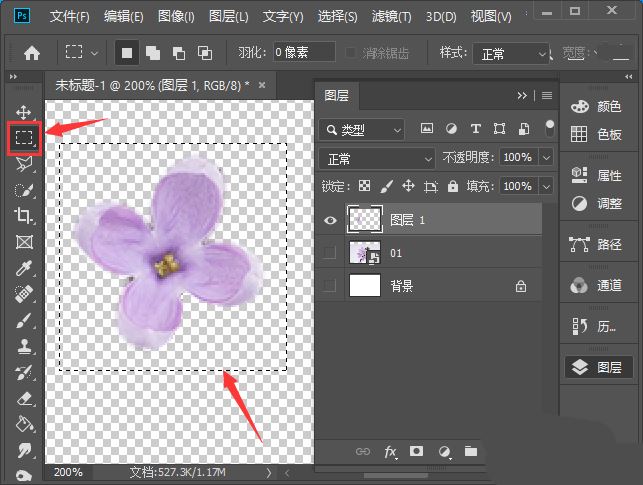The image size is (643, 485).
Task: Click the 羽化 feather input field
Action: 303,53
